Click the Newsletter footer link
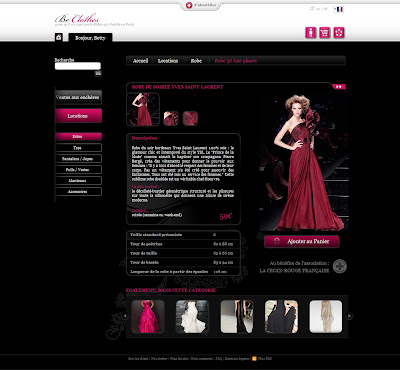 pos(159,359)
